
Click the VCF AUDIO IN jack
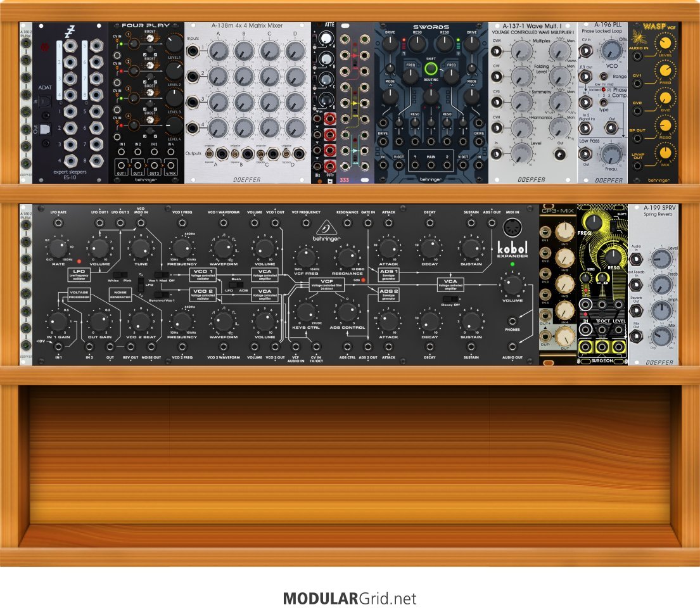[x=296, y=347]
